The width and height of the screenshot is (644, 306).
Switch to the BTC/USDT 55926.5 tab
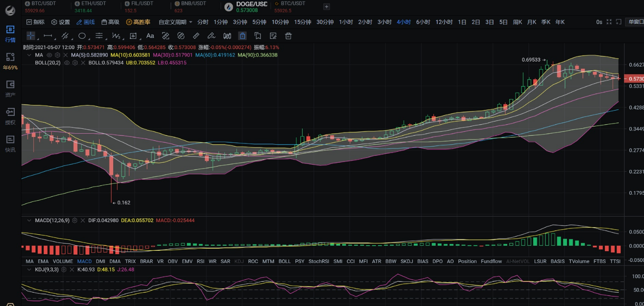click(290, 7)
